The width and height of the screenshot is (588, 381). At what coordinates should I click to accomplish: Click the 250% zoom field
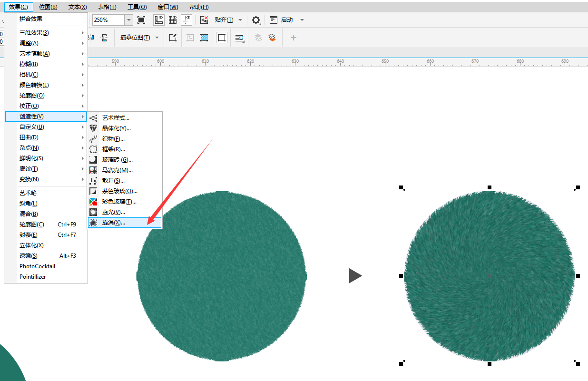coord(108,20)
